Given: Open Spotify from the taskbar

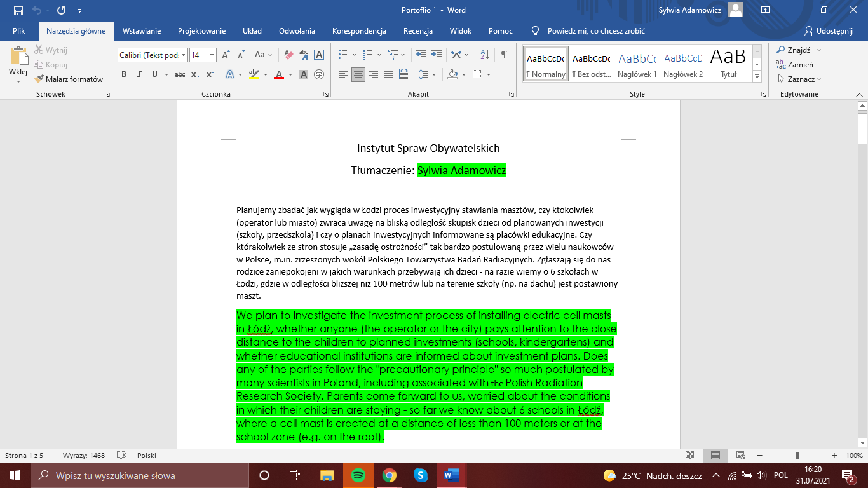Looking at the screenshot, I should pos(358,475).
